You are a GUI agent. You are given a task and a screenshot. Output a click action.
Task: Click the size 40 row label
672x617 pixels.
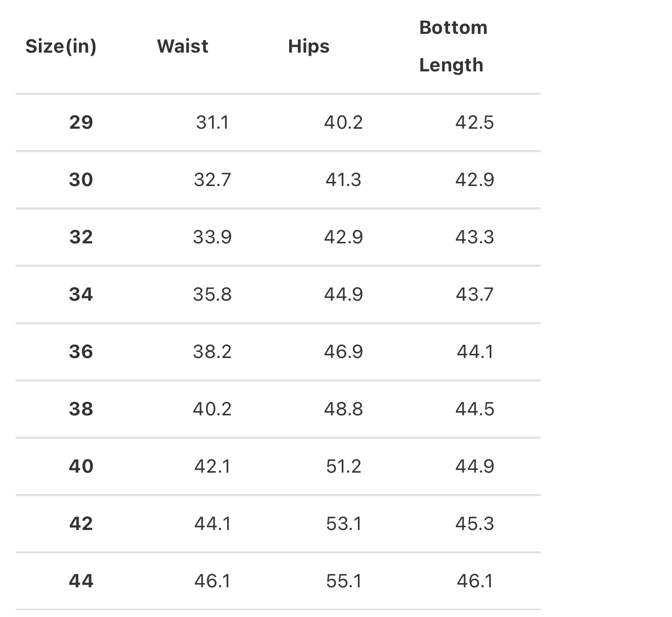81,466
